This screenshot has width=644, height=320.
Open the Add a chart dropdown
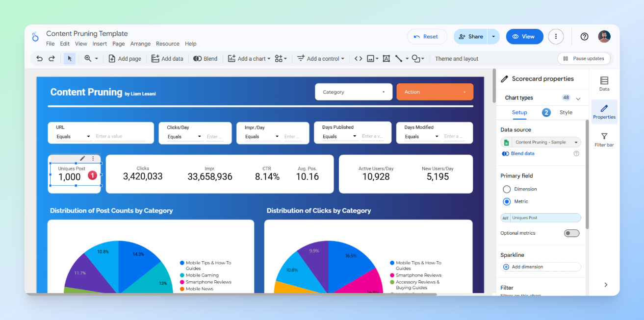tap(249, 58)
